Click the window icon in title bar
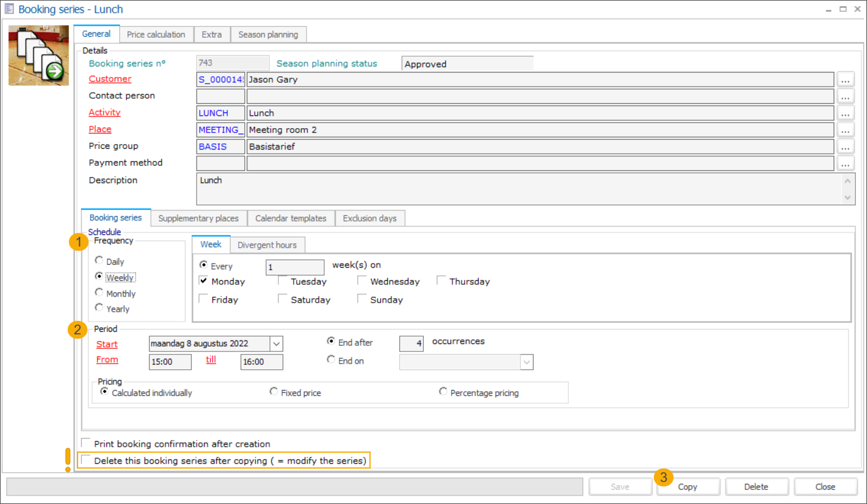 (9, 9)
